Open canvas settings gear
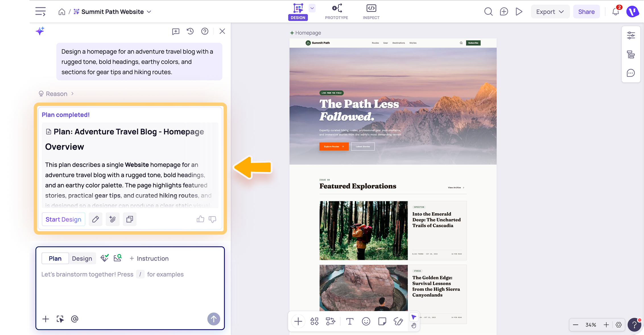This screenshot has width=644, height=335. (619, 325)
